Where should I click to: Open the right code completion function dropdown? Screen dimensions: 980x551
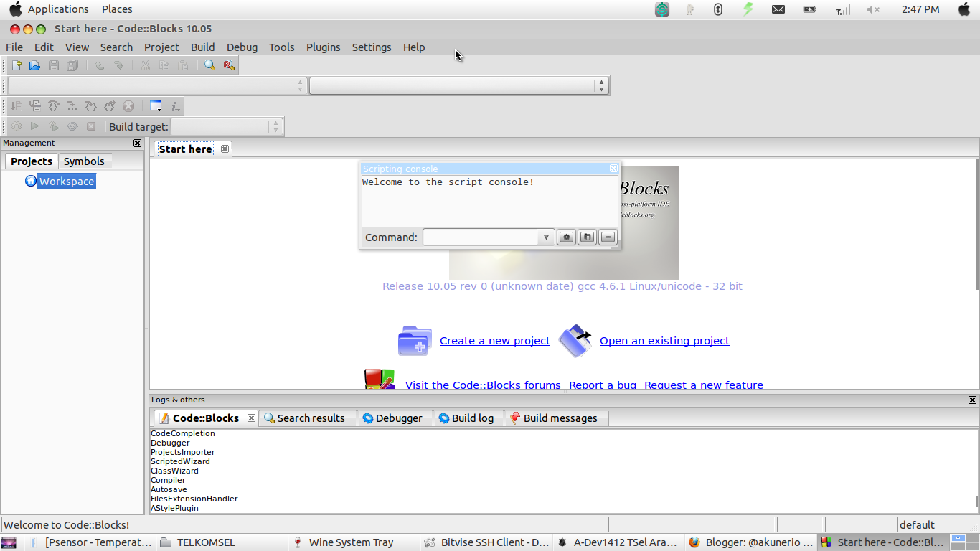click(459, 86)
